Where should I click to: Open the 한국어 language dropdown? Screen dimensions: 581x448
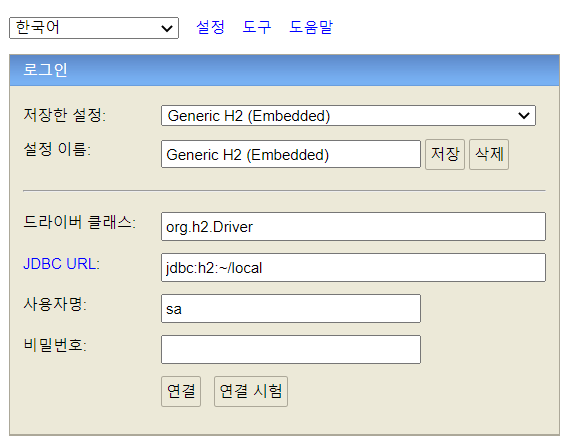pyautogui.click(x=94, y=28)
